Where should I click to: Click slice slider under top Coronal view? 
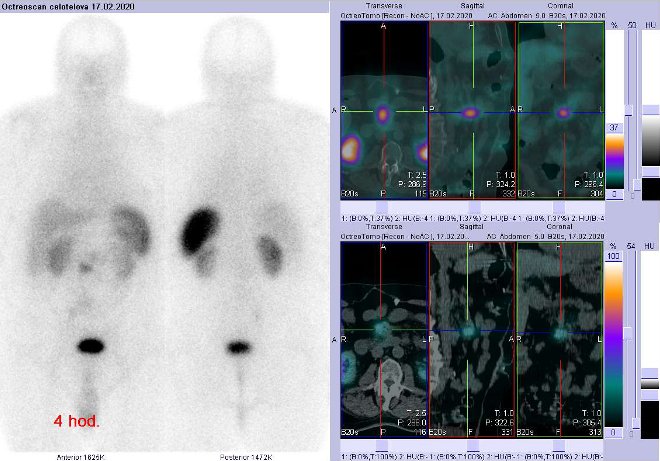559,207
